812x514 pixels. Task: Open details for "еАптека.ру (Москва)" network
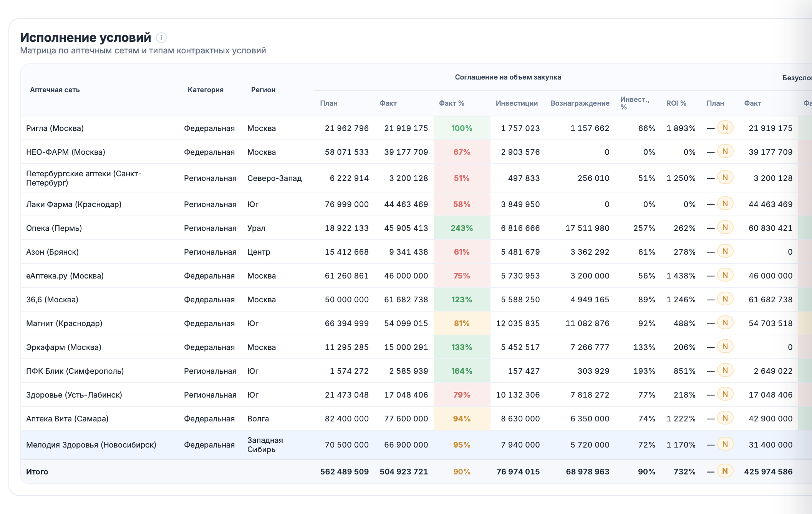click(64, 275)
